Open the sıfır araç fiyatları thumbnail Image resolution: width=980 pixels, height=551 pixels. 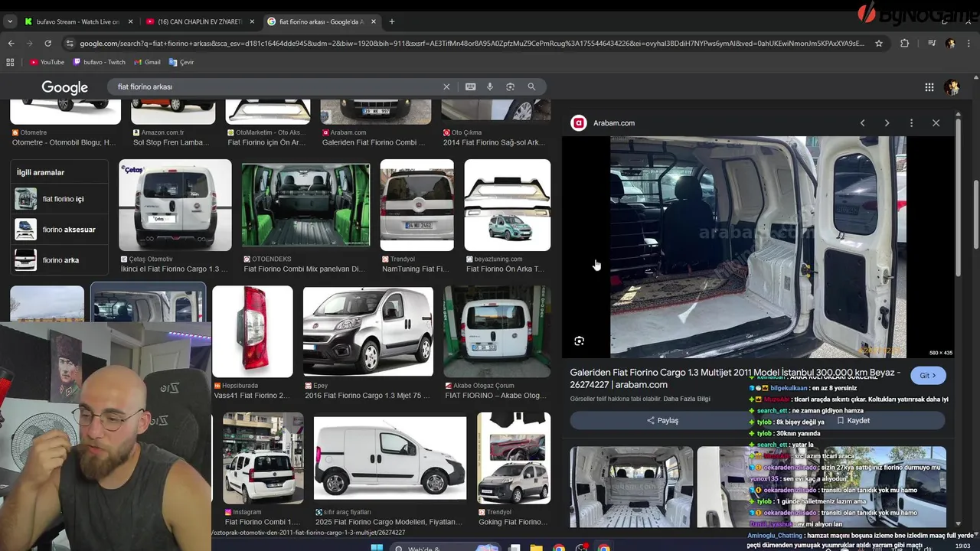[x=390, y=458]
